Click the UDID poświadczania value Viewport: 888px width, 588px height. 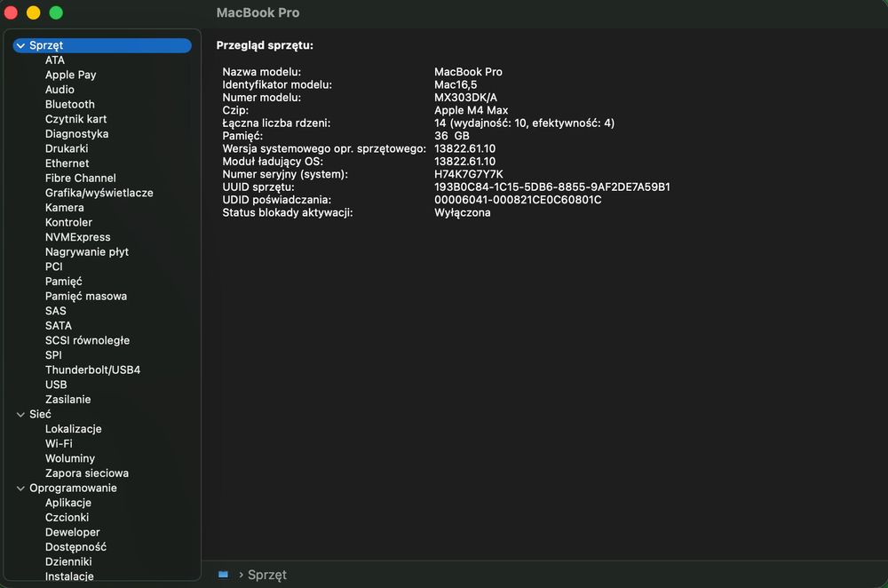click(518, 199)
